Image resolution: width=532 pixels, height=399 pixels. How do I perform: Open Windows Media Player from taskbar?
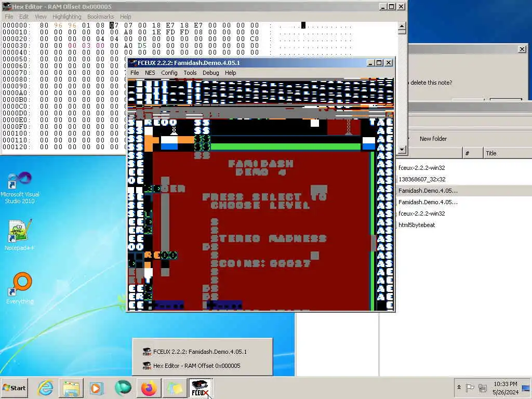[96, 388]
